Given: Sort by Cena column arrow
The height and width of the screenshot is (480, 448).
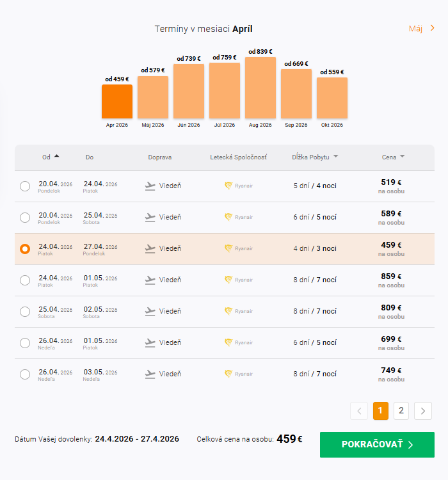Looking at the screenshot, I should (x=402, y=157).
